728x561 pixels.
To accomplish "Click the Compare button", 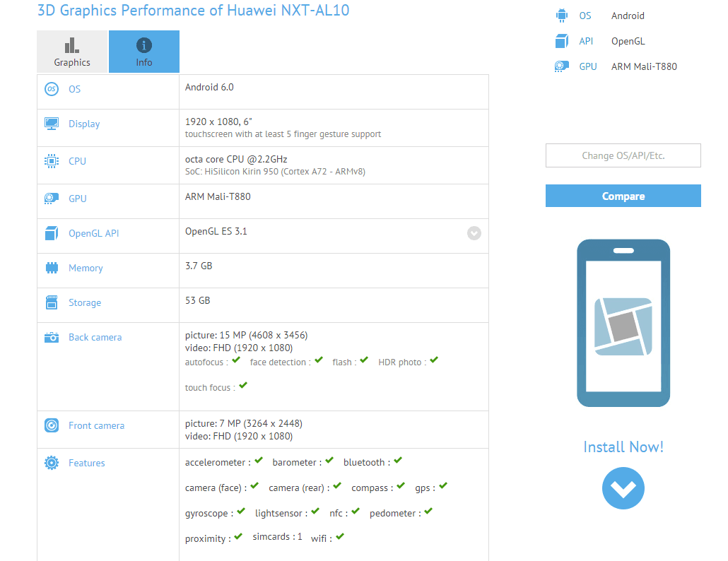I will point(623,196).
